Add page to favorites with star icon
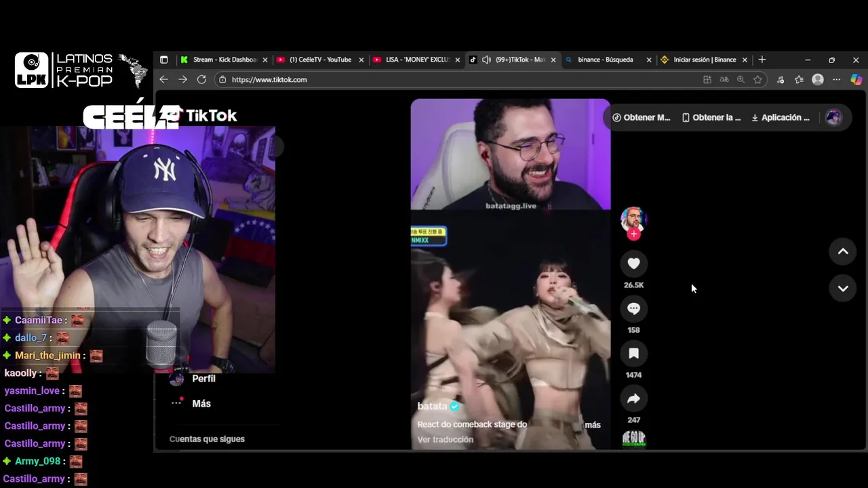The height and width of the screenshot is (488, 868). coord(757,79)
